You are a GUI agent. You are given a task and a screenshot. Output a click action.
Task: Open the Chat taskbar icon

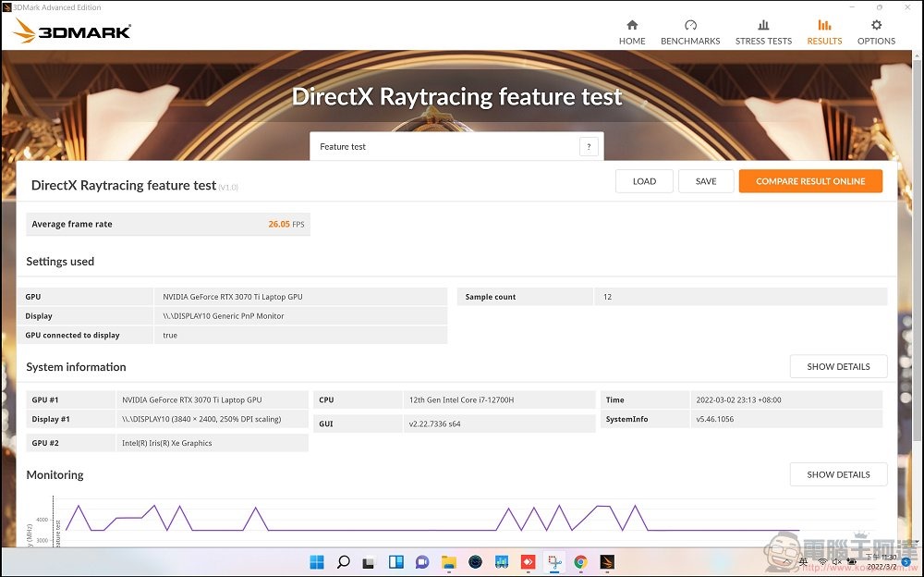coord(422,561)
